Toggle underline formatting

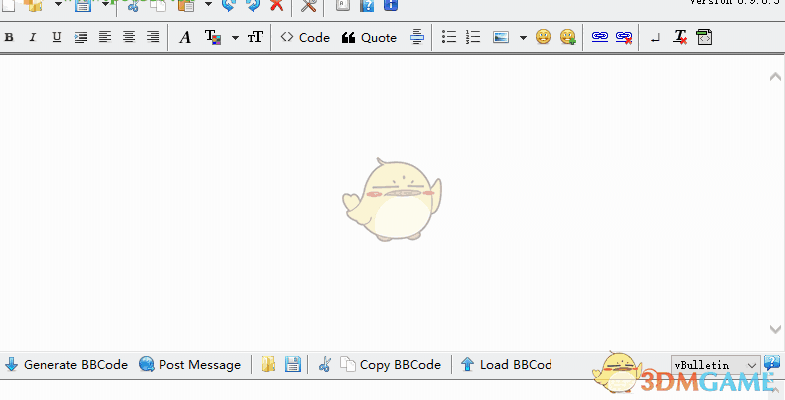coord(57,37)
